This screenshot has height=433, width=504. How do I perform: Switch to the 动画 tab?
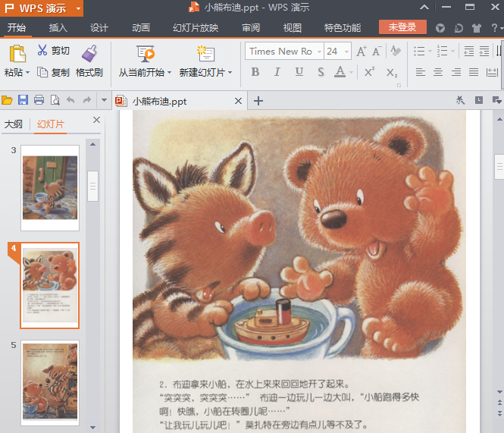(x=141, y=27)
